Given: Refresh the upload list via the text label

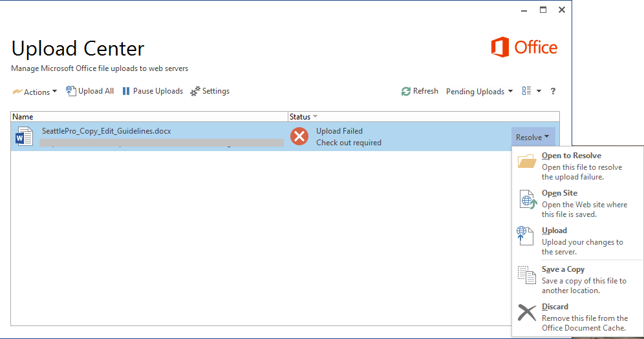Looking at the screenshot, I should (x=425, y=91).
